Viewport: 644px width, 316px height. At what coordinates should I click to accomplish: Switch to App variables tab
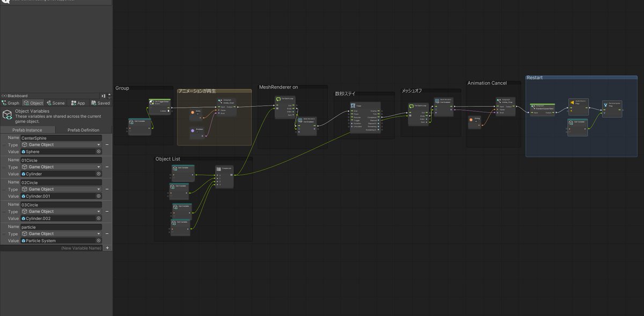pos(77,103)
